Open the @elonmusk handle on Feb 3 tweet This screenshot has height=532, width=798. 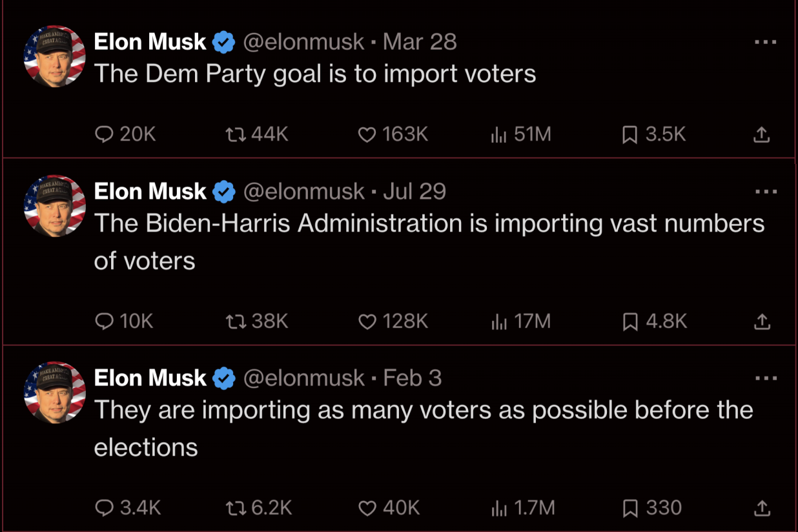pyautogui.click(x=303, y=378)
